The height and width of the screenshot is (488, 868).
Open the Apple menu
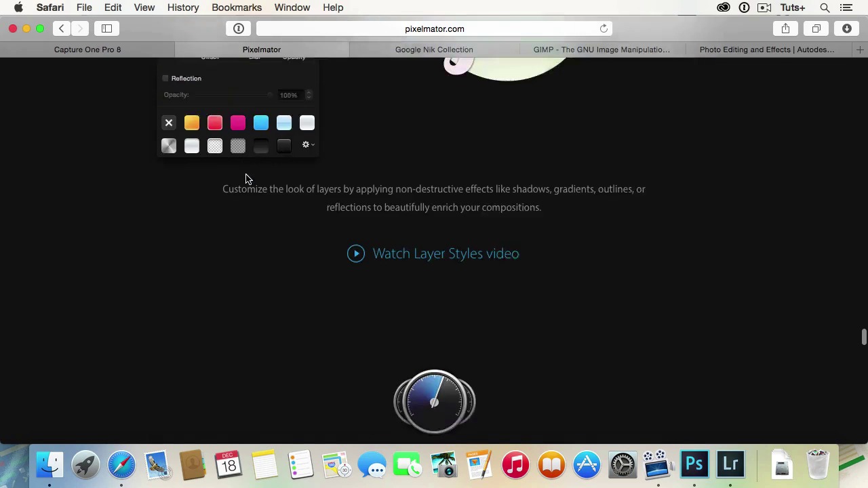click(x=18, y=7)
